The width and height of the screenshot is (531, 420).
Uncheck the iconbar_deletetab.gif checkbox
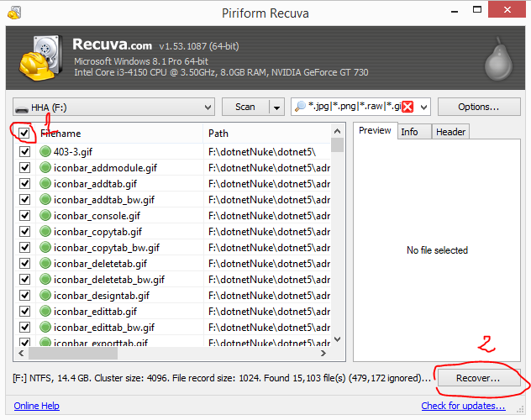click(24, 263)
